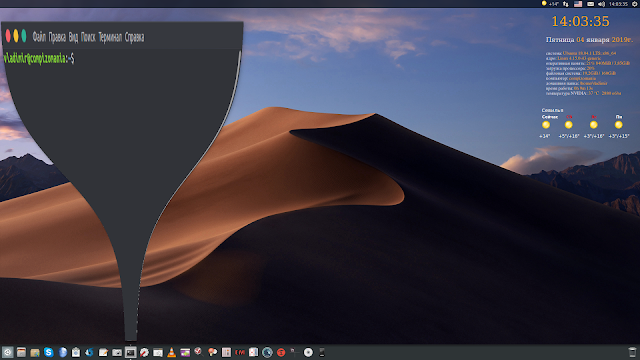Open the Поиск menu in the terminal

click(x=88, y=37)
